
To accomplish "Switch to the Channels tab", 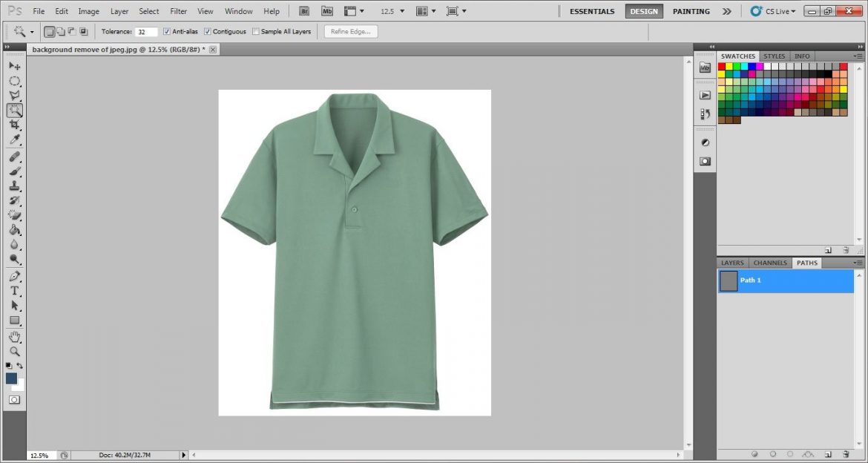I will (770, 263).
